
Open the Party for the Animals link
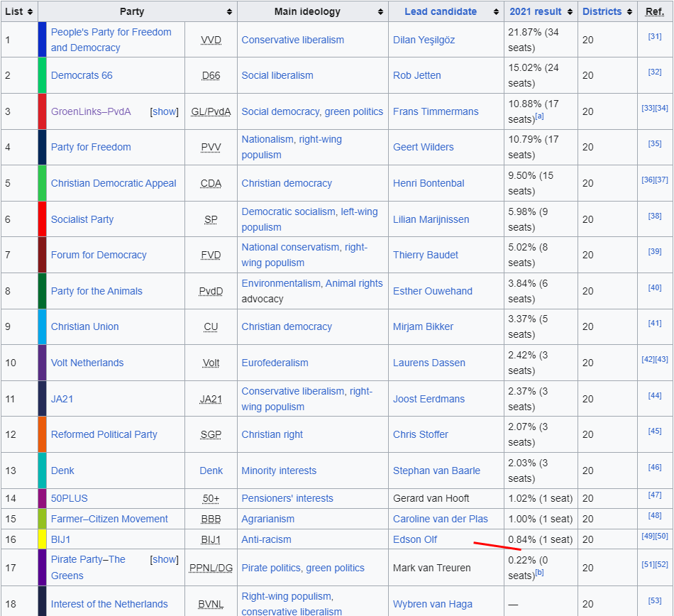tap(96, 292)
